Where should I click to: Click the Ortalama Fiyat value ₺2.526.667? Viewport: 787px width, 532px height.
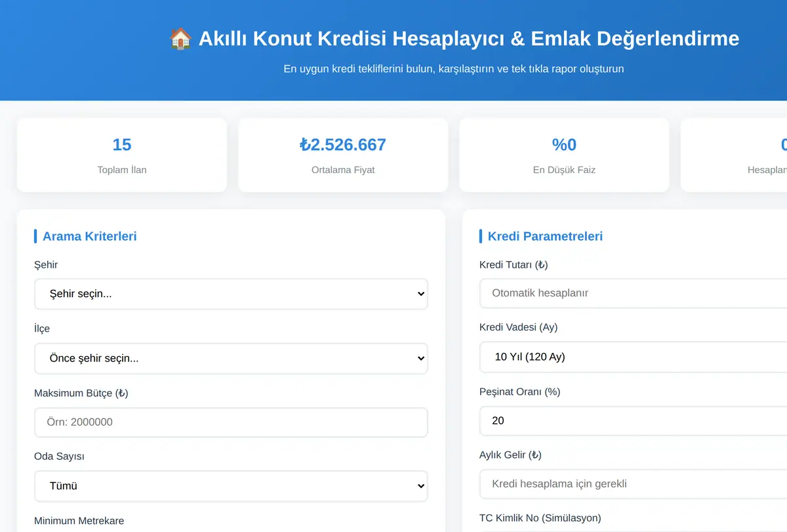click(x=343, y=144)
